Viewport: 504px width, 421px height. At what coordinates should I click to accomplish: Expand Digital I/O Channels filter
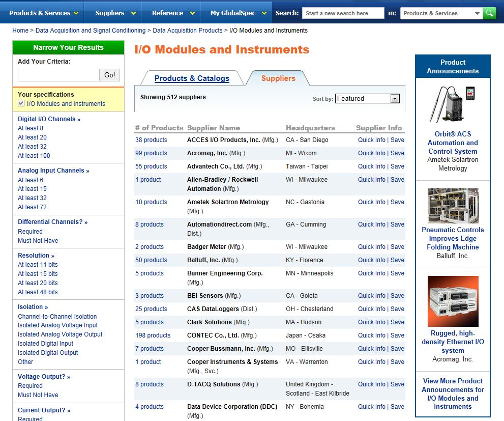(x=49, y=119)
